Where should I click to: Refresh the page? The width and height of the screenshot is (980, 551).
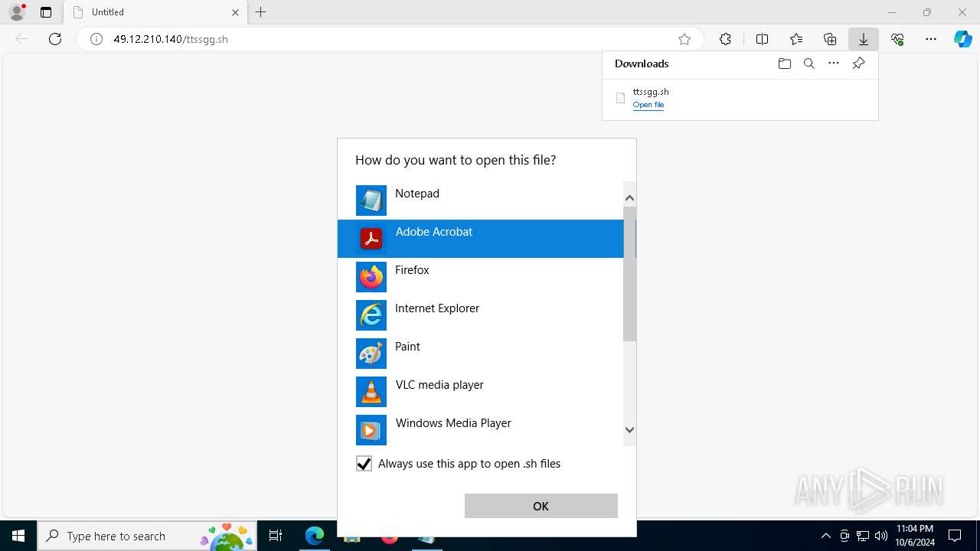click(55, 39)
